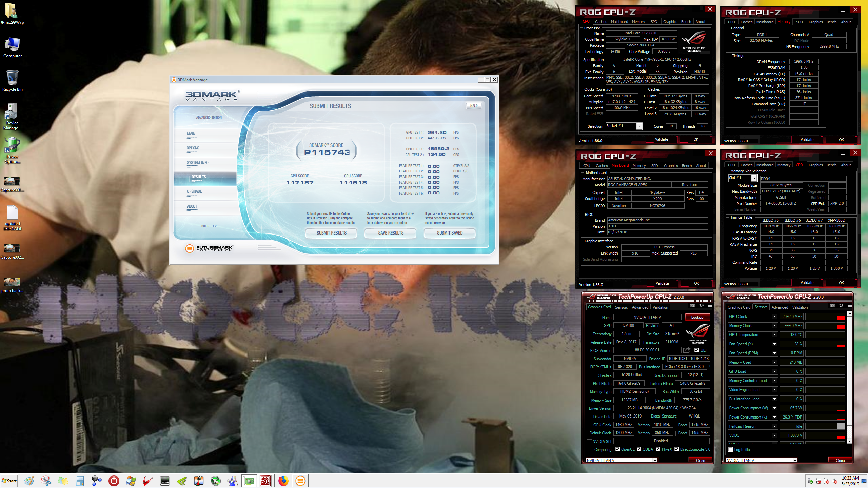Click the SAVE RESULTS button
The image size is (868, 488).
click(391, 233)
